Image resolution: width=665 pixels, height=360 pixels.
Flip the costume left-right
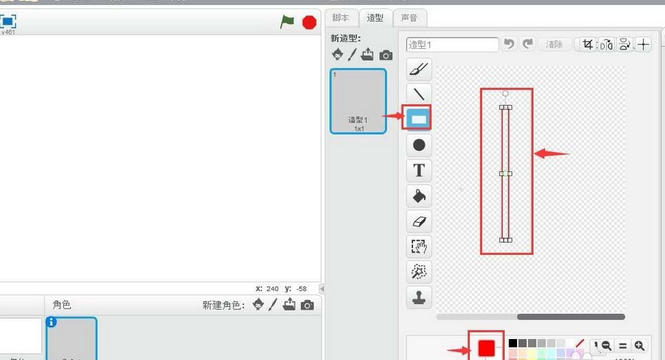(x=606, y=45)
